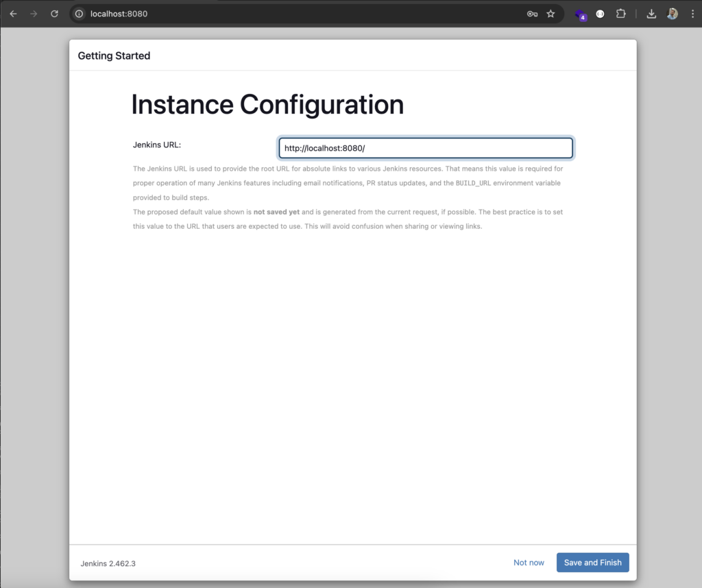Bookmark this page with the star icon
This screenshot has height=588, width=702.
click(x=550, y=14)
